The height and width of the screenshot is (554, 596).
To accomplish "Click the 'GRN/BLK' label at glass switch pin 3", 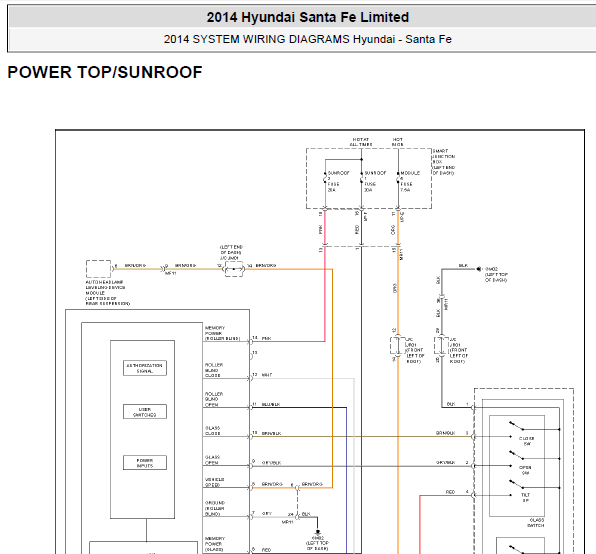I will click(x=445, y=433).
